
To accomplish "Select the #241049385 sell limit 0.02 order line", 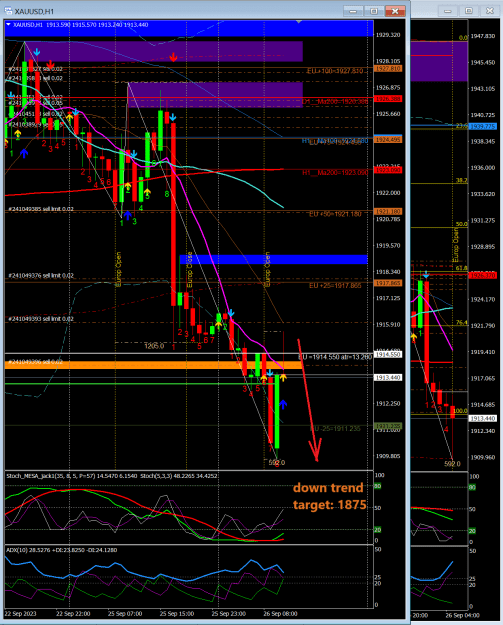I will (41, 209).
